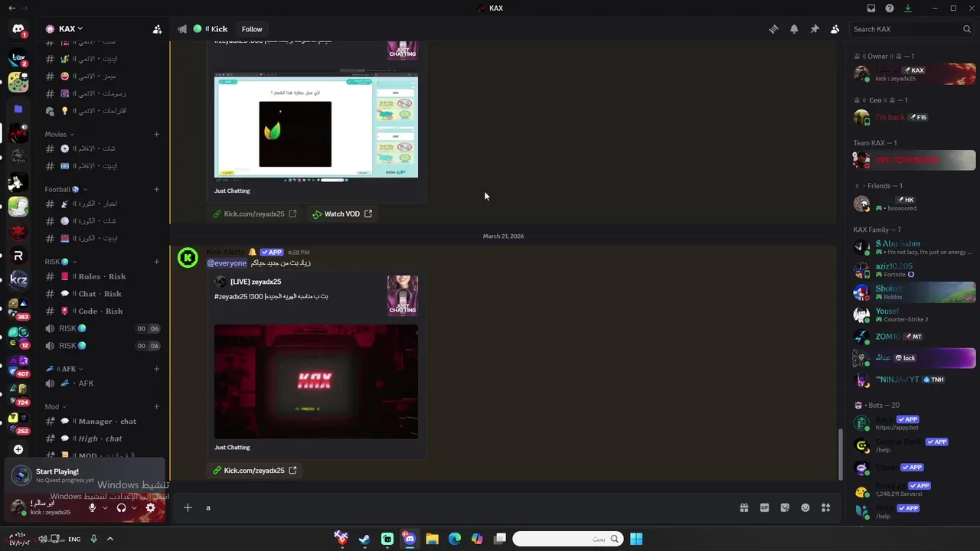Collapse the Mod category
980x551 pixels.
tap(55, 407)
